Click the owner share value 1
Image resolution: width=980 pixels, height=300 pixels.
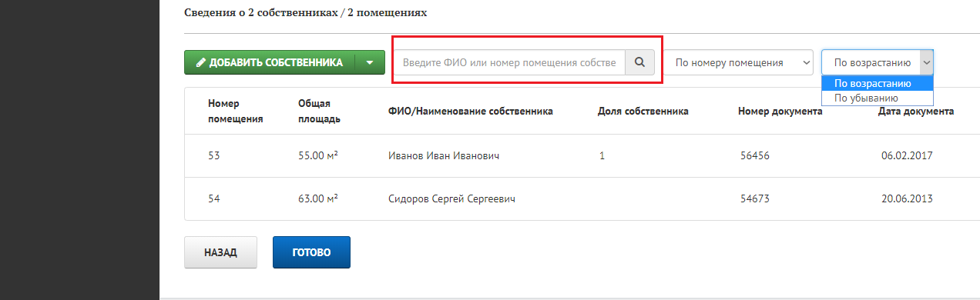[602, 155]
